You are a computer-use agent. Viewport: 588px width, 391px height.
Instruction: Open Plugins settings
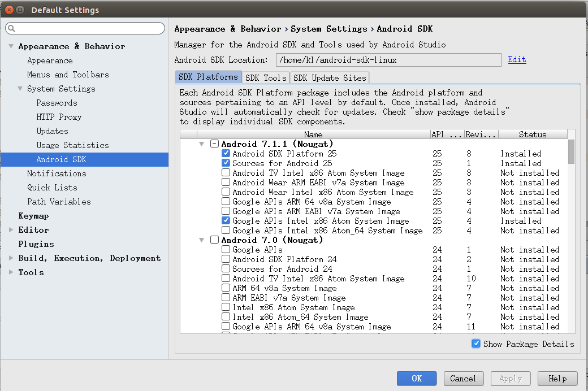tap(36, 244)
